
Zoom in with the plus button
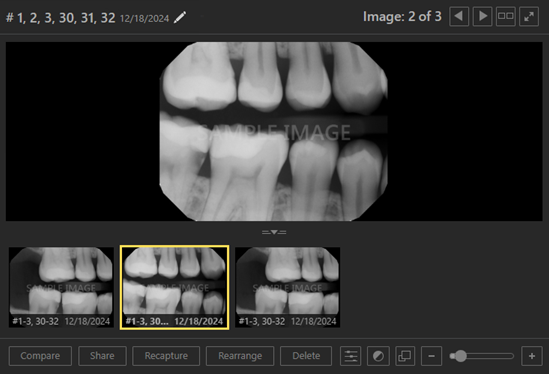click(532, 356)
